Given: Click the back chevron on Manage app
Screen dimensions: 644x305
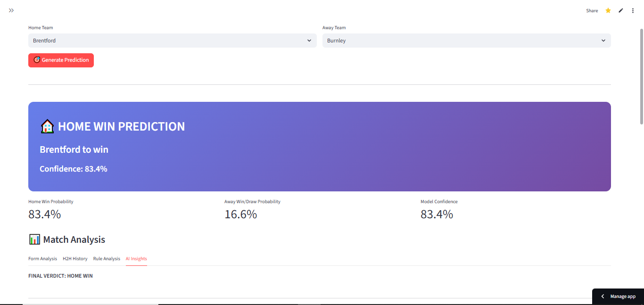Looking at the screenshot, I should [x=603, y=296].
